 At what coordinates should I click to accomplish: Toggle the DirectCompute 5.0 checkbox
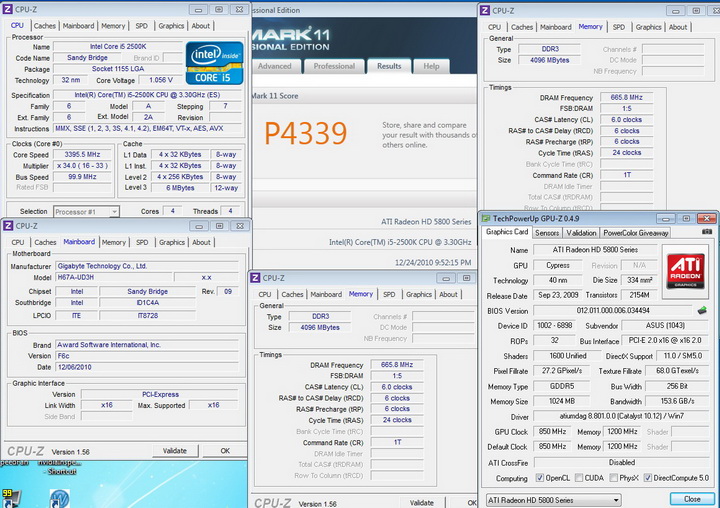[647, 478]
